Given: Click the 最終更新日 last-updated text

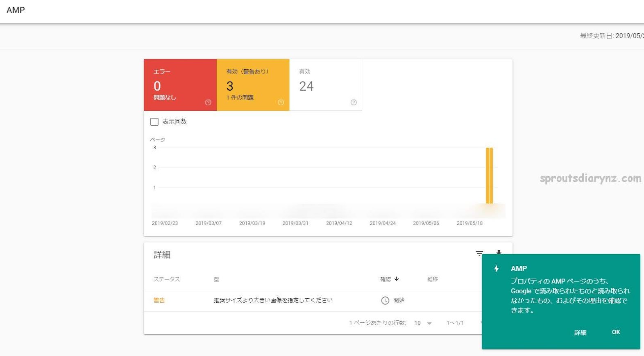Looking at the screenshot, I should click(x=612, y=36).
